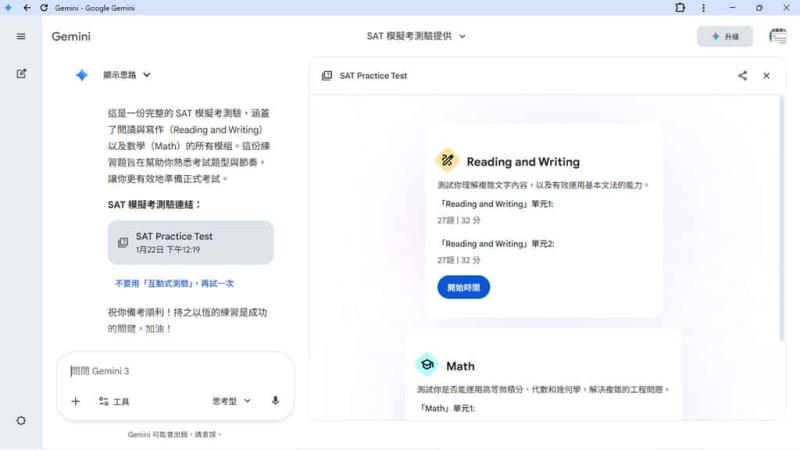The image size is (800, 450).
Task: Open the main menu hamburger icon
Action: click(x=21, y=36)
